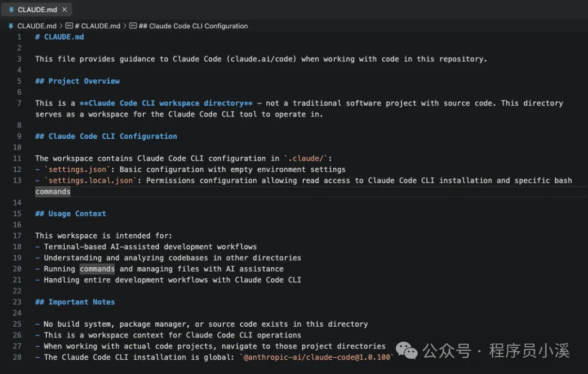Image resolution: width=588 pixels, height=374 pixels.
Task: Select the CLAUDE.md editor tab
Action: pyautogui.click(x=36, y=9)
